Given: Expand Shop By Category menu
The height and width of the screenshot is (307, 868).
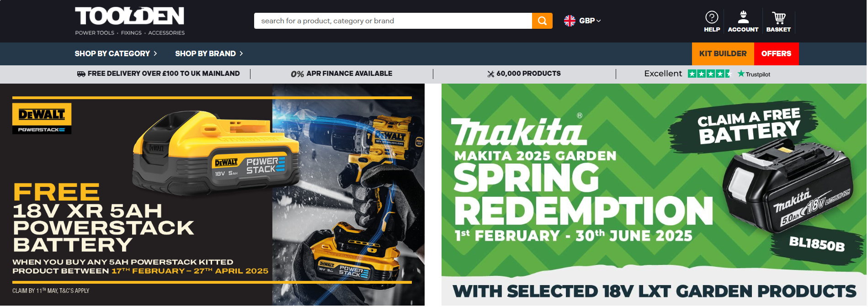Looking at the screenshot, I should click(116, 54).
